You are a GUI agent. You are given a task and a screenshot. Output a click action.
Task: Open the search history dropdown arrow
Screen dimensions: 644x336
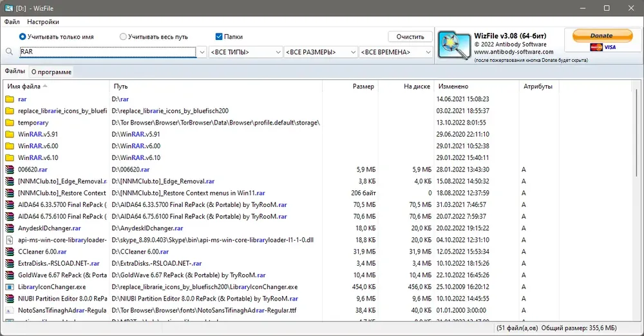pos(202,52)
